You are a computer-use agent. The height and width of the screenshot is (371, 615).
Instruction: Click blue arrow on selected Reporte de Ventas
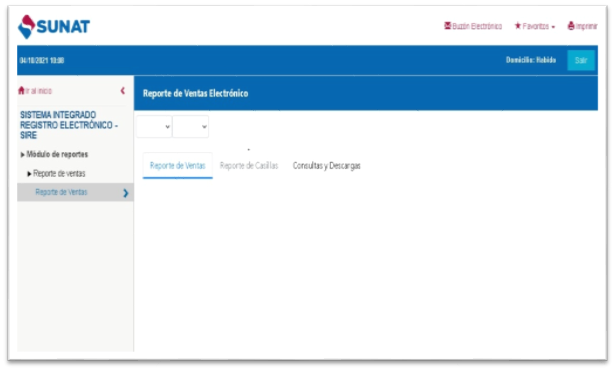pos(126,193)
